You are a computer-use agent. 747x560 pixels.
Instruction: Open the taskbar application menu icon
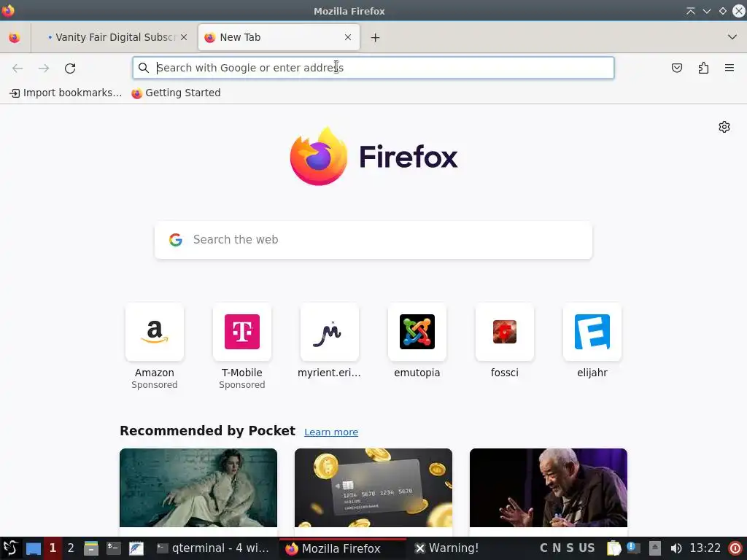[x=10, y=548]
